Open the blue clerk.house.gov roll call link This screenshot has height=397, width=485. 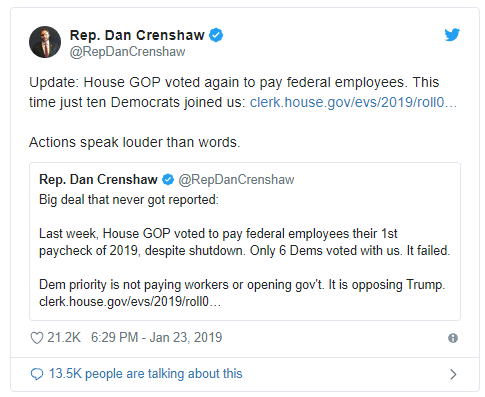click(x=353, y=102)
